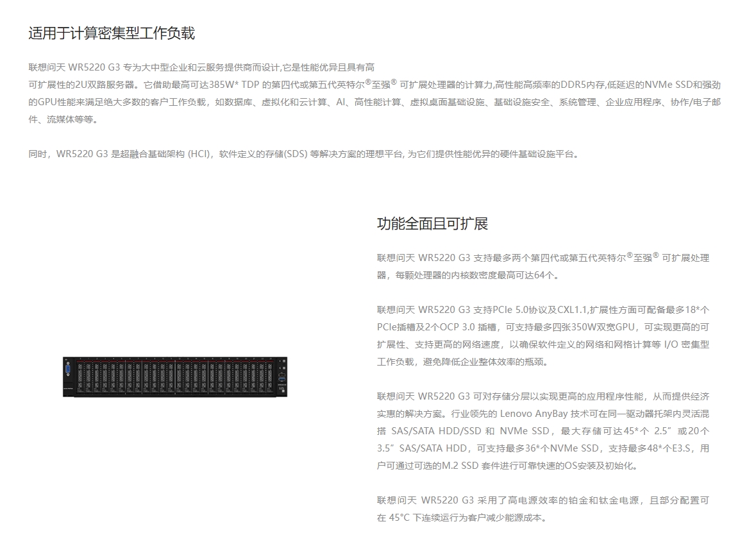756x533 pixels.
Task: Click the line 件、流媒体等等。
Action: 63,120
